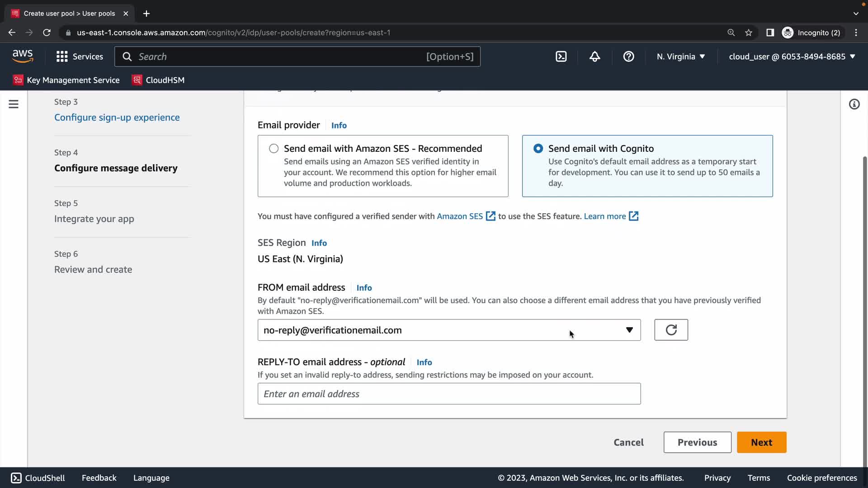Click the REPLY-TO email address field
The image size is (868, 488).
tap(449, 394)
